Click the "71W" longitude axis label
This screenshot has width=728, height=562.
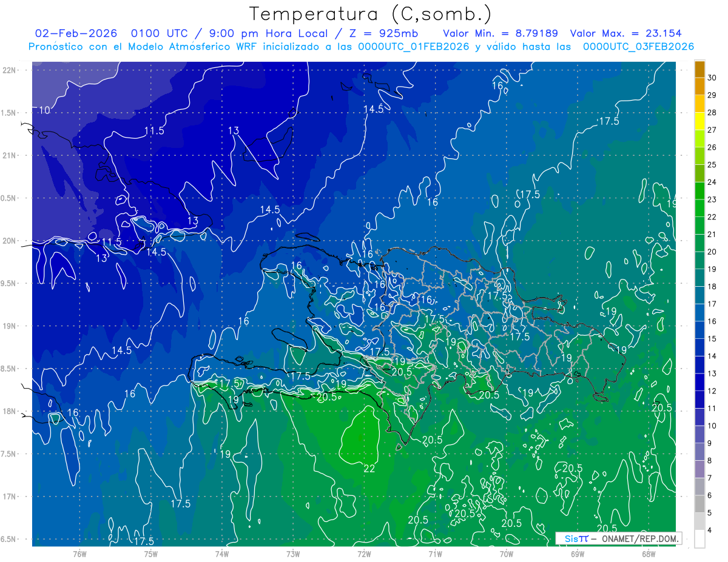436,554
